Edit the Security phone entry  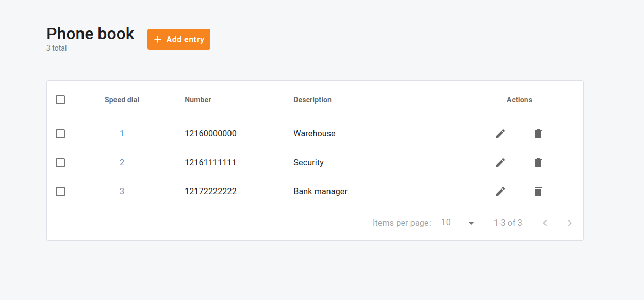(x=500, y=163)
